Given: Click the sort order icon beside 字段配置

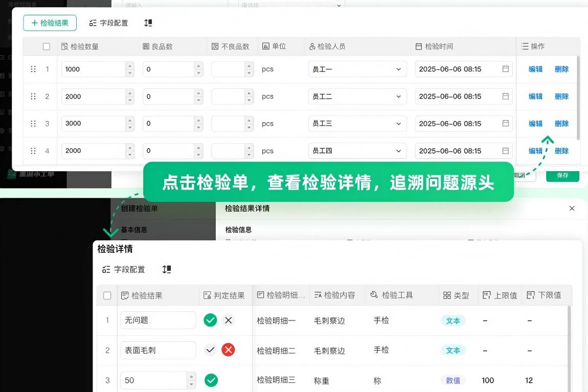Looking at the screenshot, I should [148, 22].
